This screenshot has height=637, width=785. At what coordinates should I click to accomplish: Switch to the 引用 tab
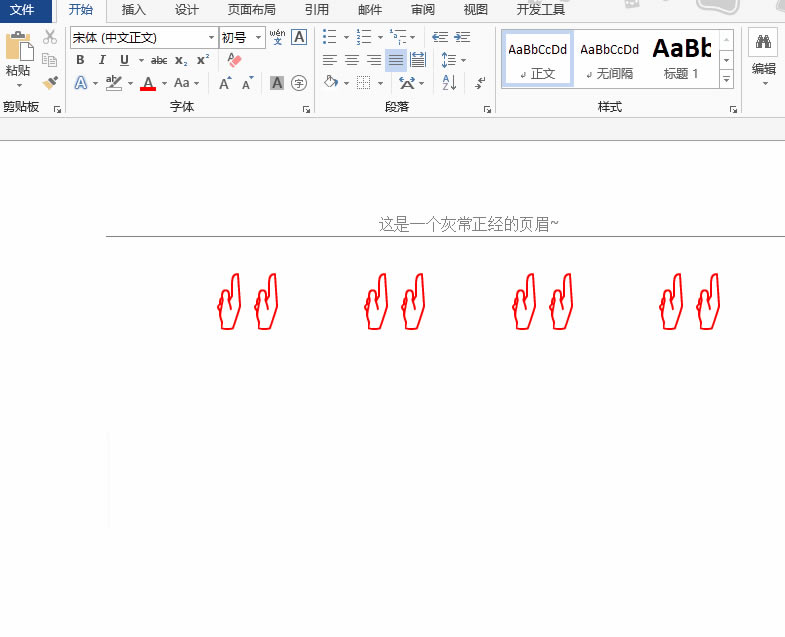[x=317, y=10]
